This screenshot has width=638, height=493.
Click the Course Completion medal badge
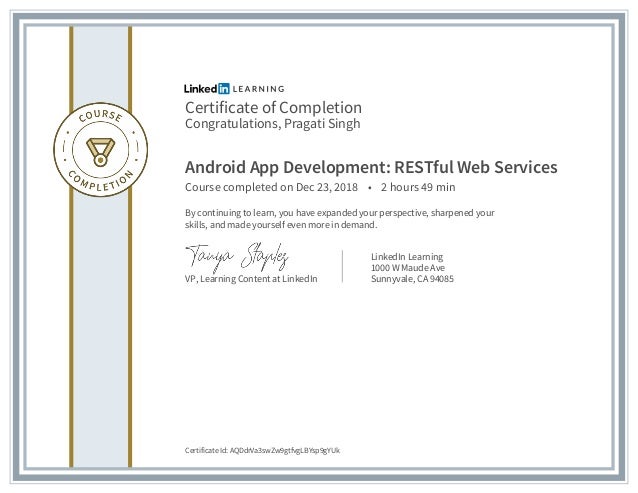click(x=101, y=149)
